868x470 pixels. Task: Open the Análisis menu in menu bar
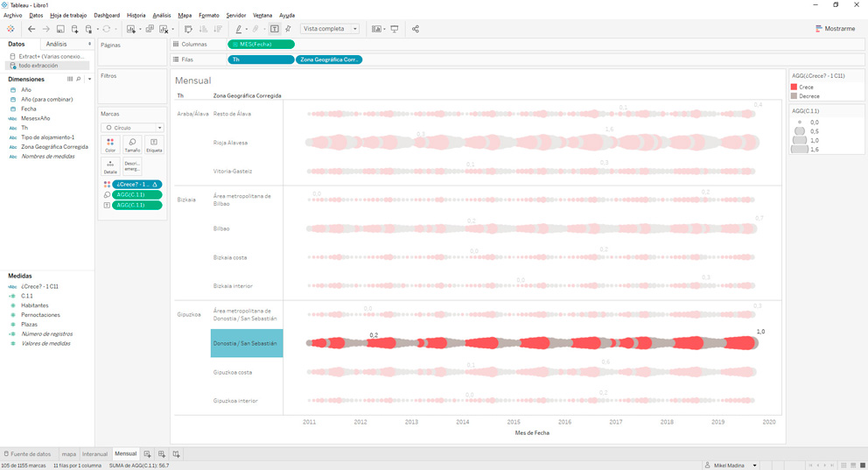pos(162,15)
